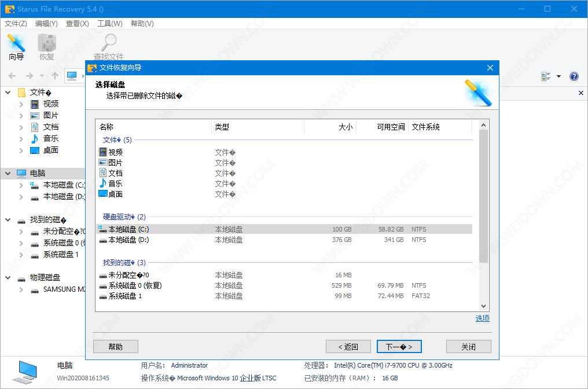Click the < 返回 back button

[348, 347]
